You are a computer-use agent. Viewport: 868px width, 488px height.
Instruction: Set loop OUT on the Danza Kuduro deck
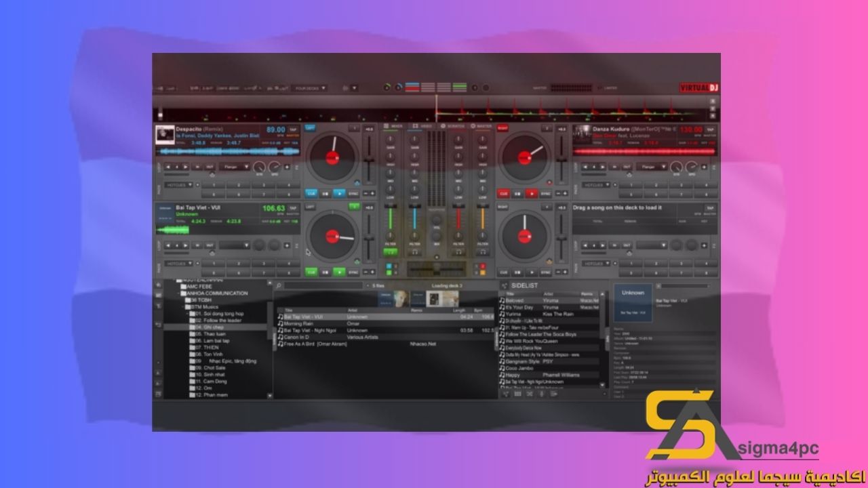[628, 167]
